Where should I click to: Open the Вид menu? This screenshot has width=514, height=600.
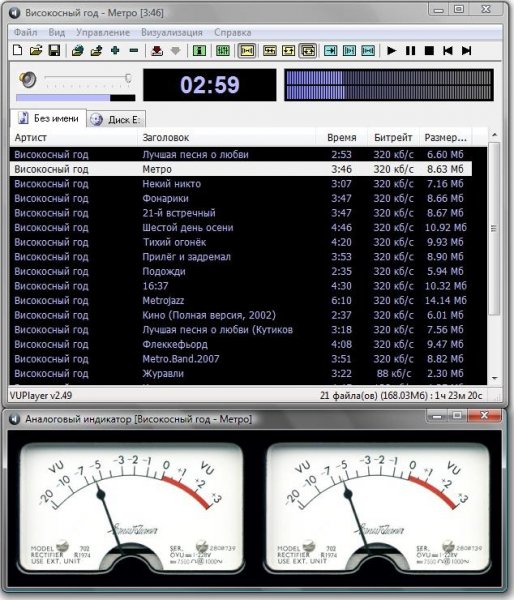(x=57, y=33)
